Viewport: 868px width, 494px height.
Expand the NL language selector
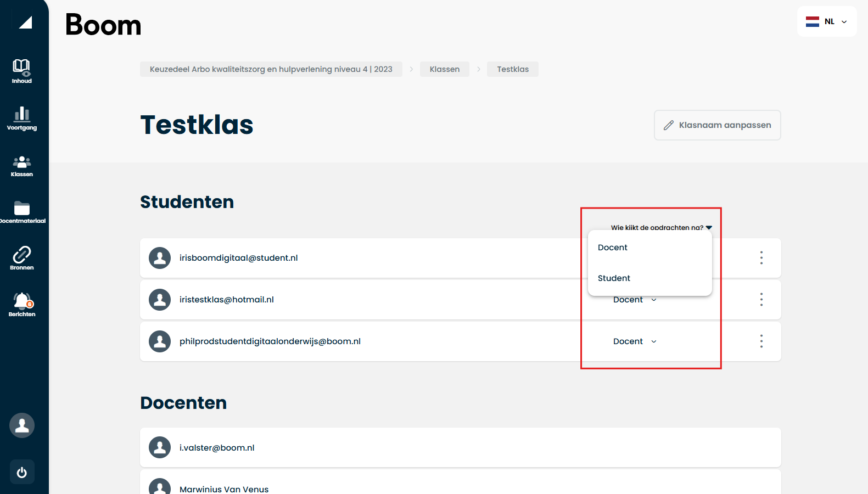coord(827,22)
